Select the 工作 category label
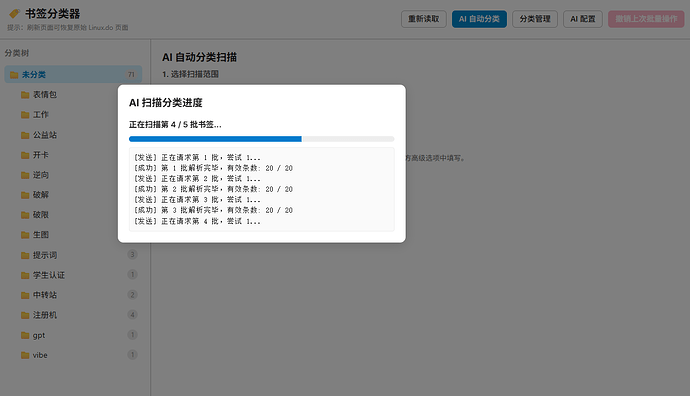 [41, 115]
